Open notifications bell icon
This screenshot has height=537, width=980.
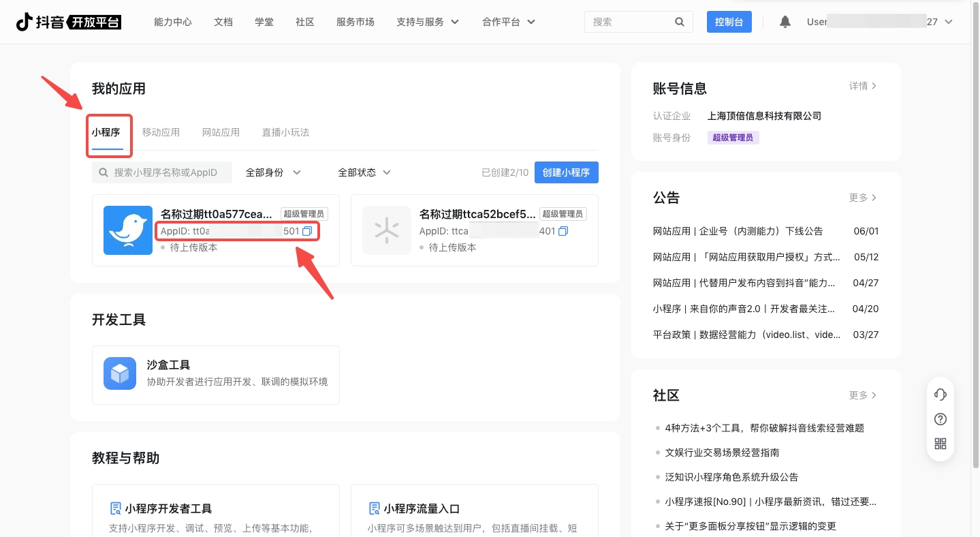point(785,22)
